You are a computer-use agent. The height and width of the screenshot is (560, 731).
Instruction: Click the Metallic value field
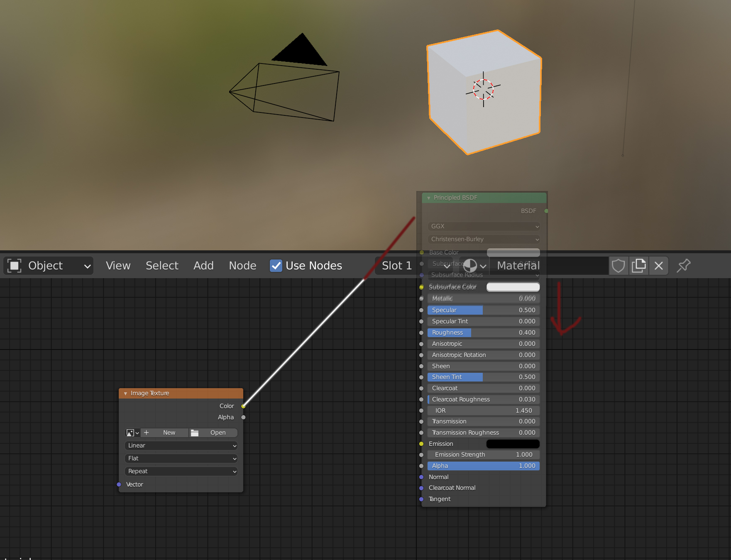484,299
